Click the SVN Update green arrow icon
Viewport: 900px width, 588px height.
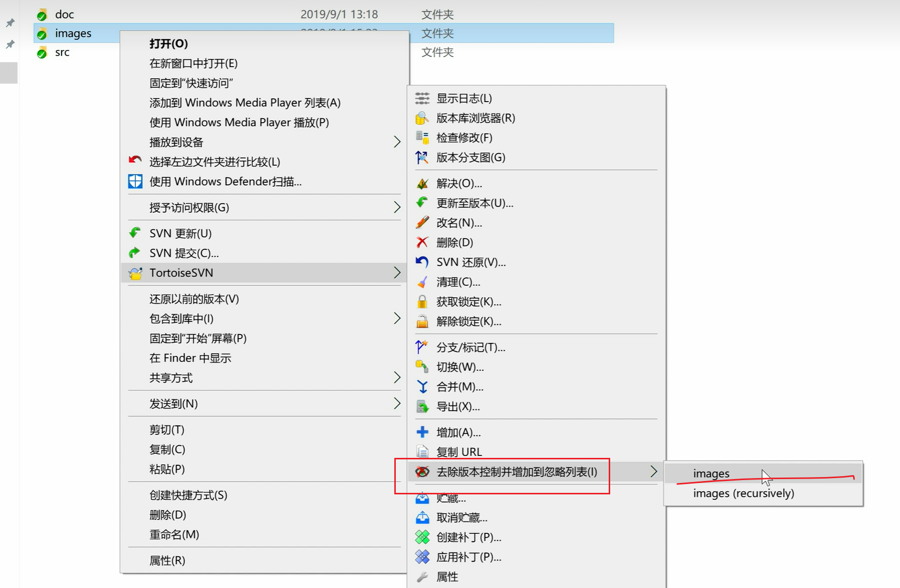click(x=135, y=233)
